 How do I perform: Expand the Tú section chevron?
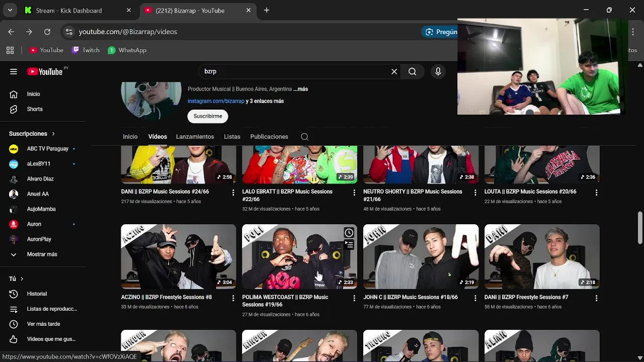tap(22, 279)
